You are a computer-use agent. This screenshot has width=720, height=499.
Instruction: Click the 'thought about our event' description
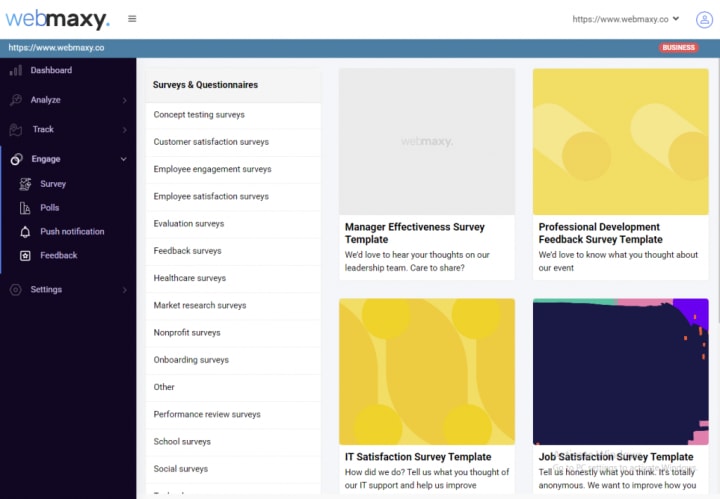[x=618, y=261]
